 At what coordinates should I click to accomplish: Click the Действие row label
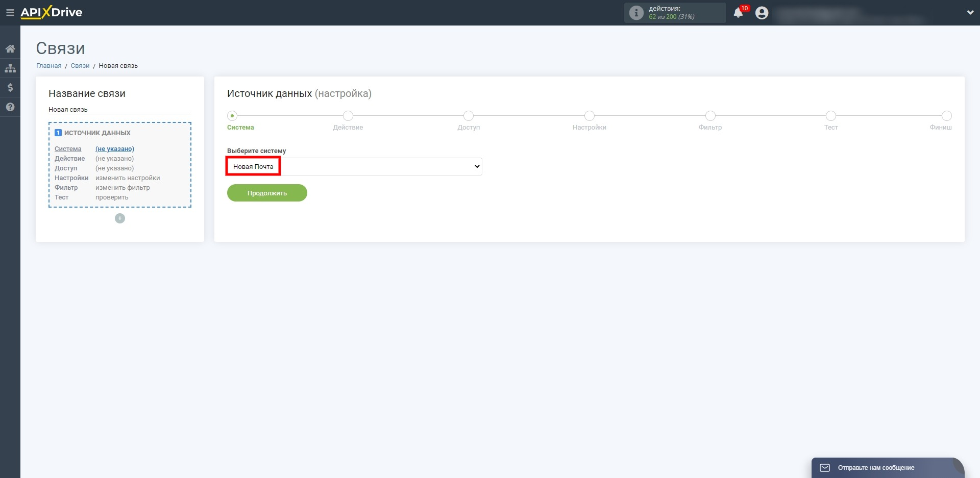(70, 159)
